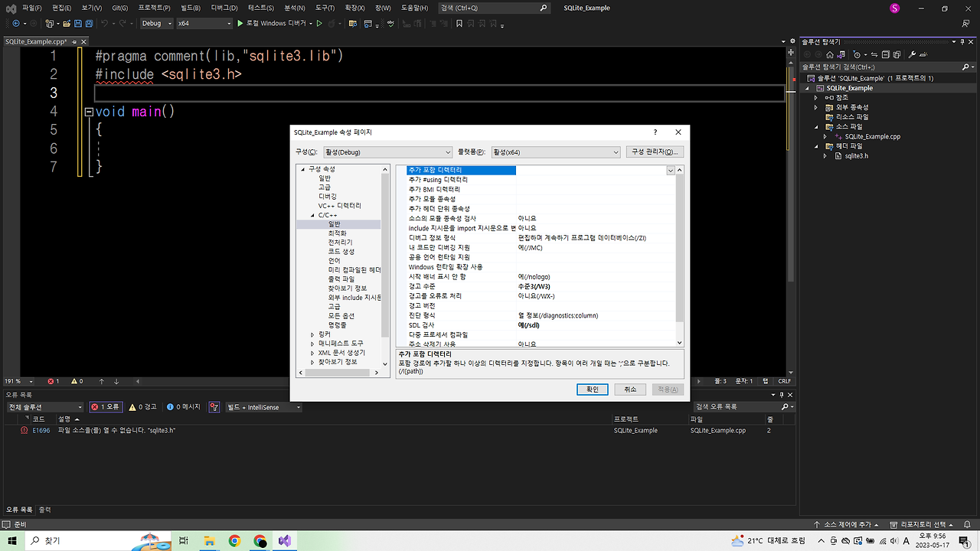Image resolution: width=980 pixels, height=551 pixels.
Task: Open the 디버그(D) menu
Action: click(x=224, y=8)
